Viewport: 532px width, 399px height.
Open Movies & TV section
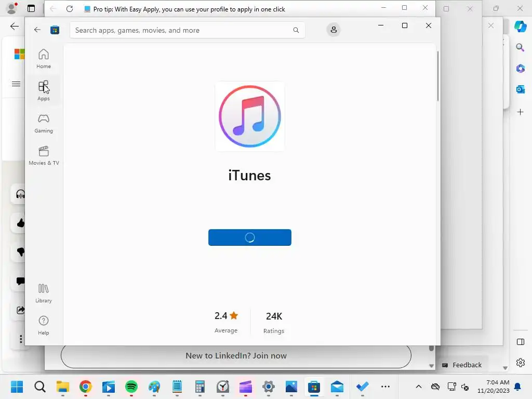tap(44, 155)
